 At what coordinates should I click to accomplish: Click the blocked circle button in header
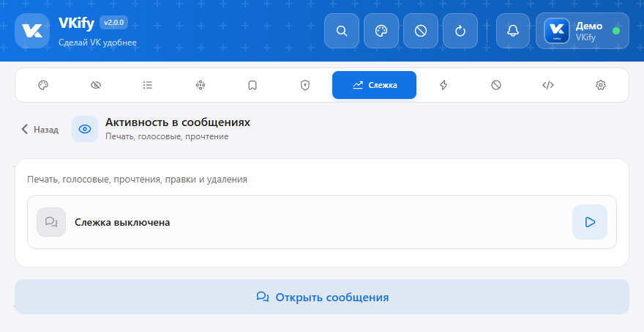pyautogui.click(x=421, y=31)
